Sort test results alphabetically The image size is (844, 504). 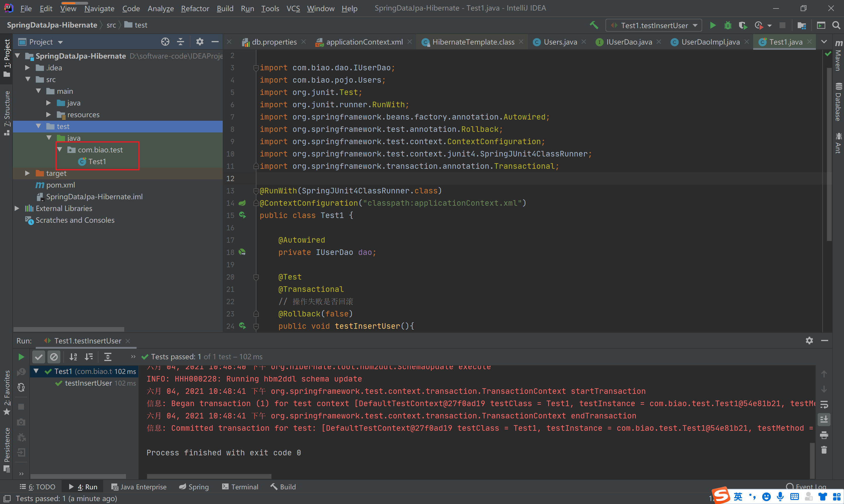pyautogui.click(x=73, y=357)
